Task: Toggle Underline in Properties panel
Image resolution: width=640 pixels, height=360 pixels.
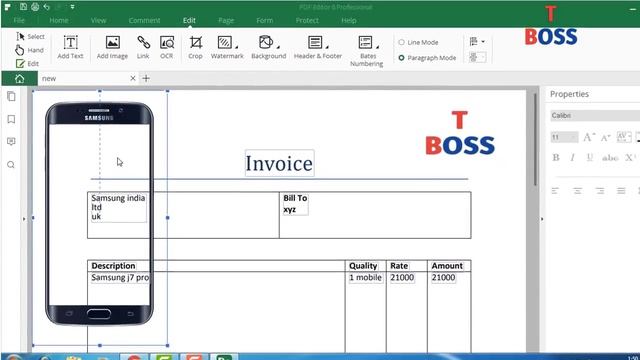Action: 589,158
